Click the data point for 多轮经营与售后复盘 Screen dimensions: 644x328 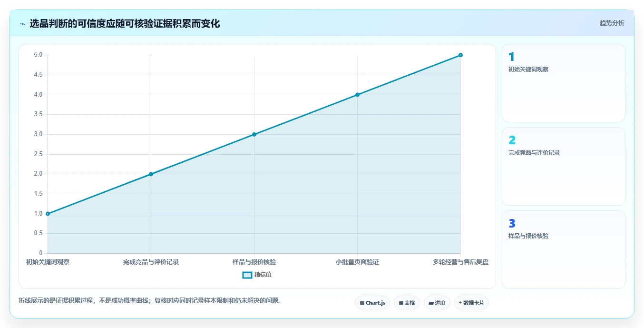pyautogui.click(x=460, y=55)
